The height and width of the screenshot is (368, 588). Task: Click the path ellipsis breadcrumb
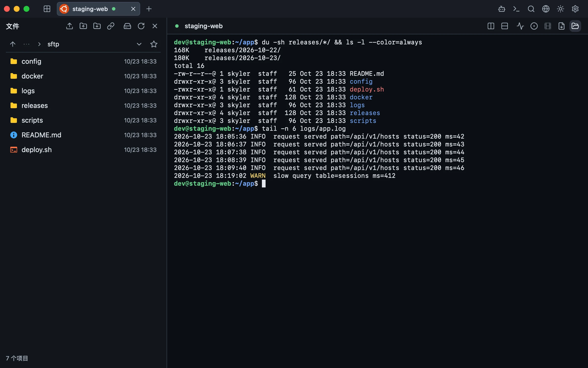pyautogui.click(x=26, y=44)
